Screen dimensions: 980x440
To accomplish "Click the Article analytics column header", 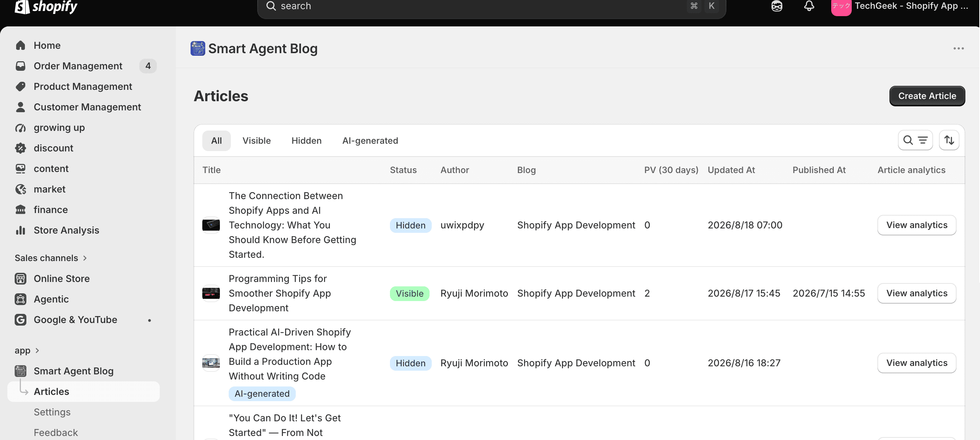I will (x=911, y=170).
